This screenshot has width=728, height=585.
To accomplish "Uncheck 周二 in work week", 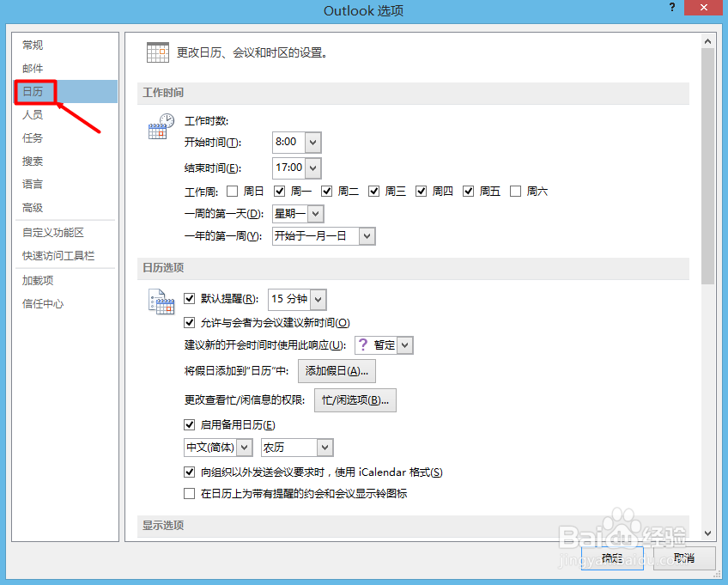I will point(327,191).
